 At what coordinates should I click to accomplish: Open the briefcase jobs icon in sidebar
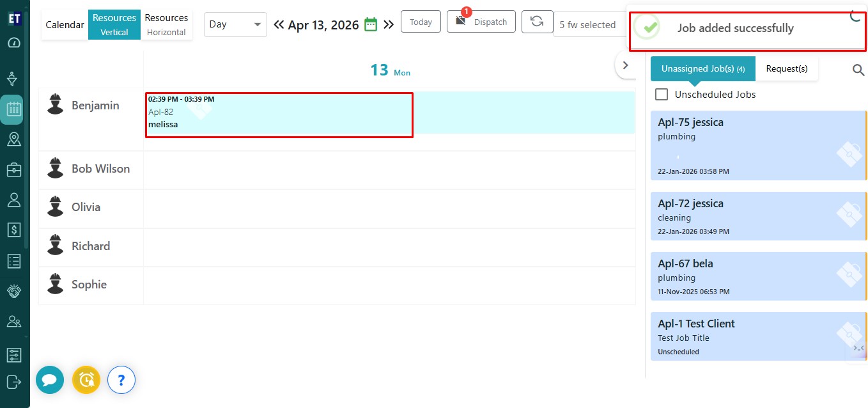[x=13, y=169]
